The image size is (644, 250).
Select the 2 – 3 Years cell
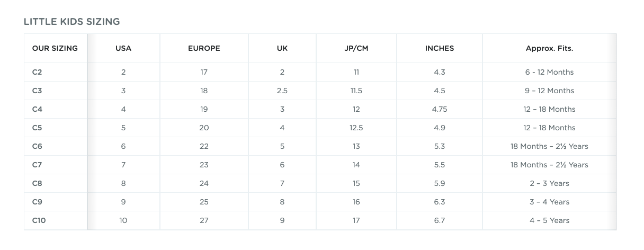549,183
